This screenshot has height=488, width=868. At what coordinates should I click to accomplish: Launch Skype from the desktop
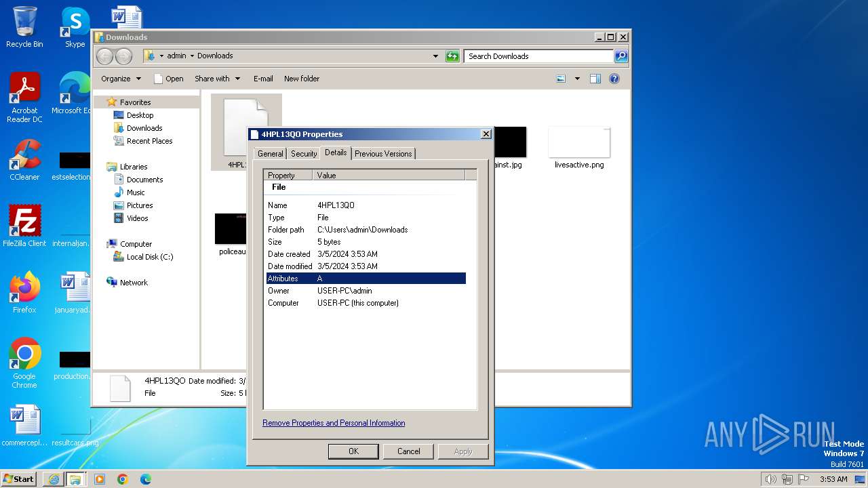[x=75, y=27]
